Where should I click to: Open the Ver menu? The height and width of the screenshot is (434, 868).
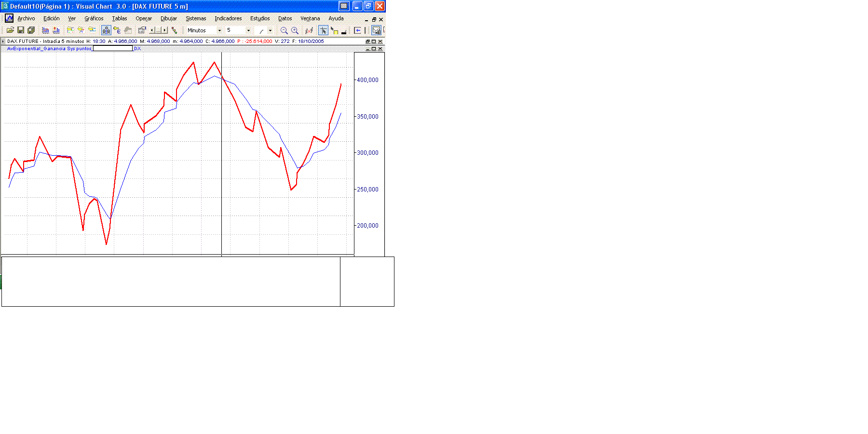pyautogui.click(x=72, y=18)
